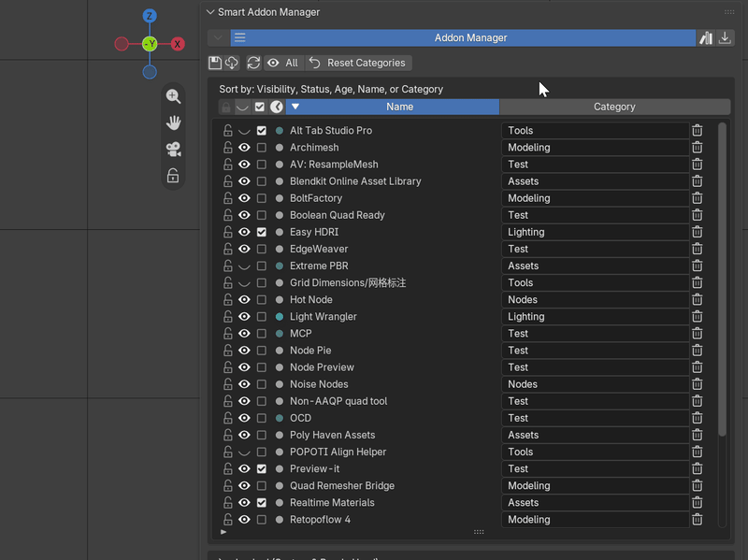
Task: Toggle the camera view icon
Action: coord(173,150)
